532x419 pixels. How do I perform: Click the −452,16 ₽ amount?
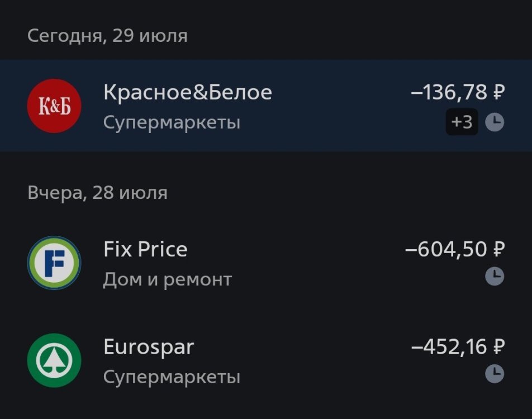pos(458,347)
